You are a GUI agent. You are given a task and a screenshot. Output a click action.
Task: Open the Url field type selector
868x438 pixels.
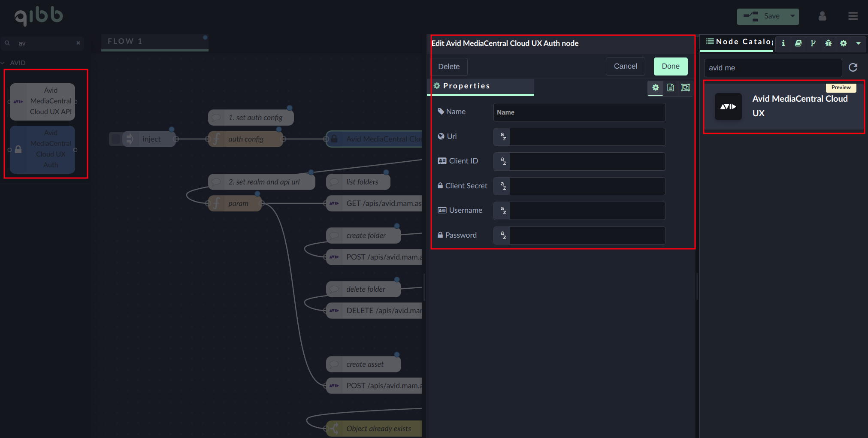click(x=502, y=137)
